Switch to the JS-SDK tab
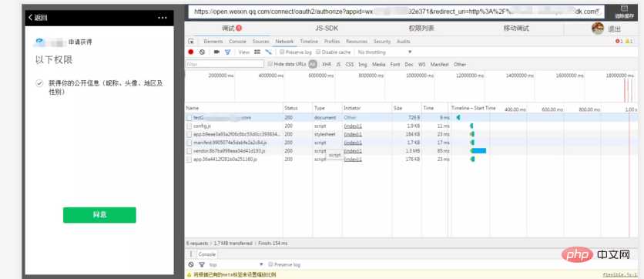Screen dimensions: 644x279 [327, 29]
